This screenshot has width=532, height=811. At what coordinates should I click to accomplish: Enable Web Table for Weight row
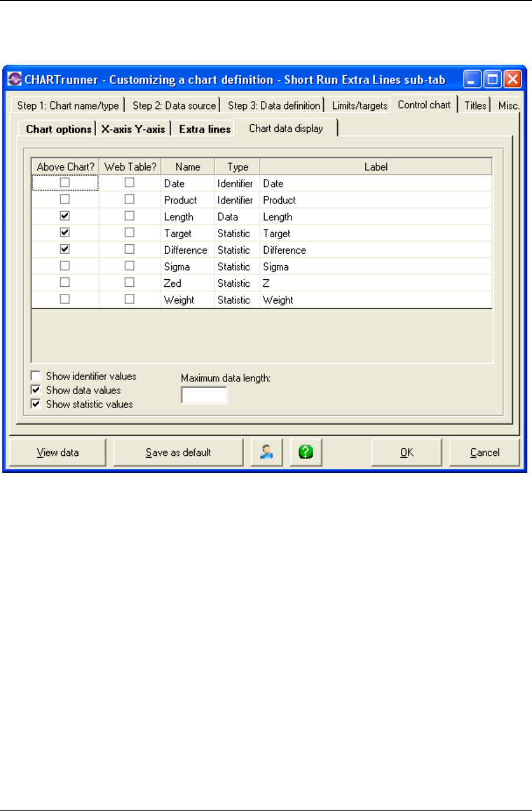(x=129, y=299)
